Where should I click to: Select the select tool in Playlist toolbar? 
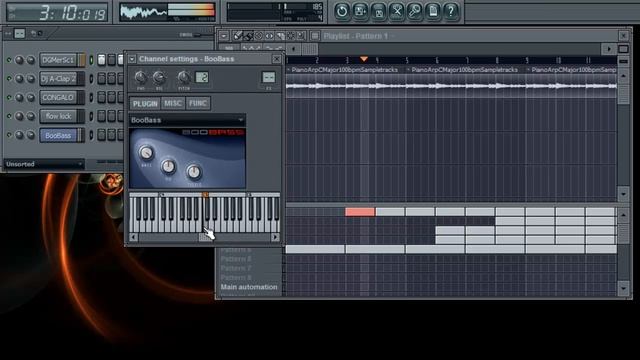coord(291,36)
